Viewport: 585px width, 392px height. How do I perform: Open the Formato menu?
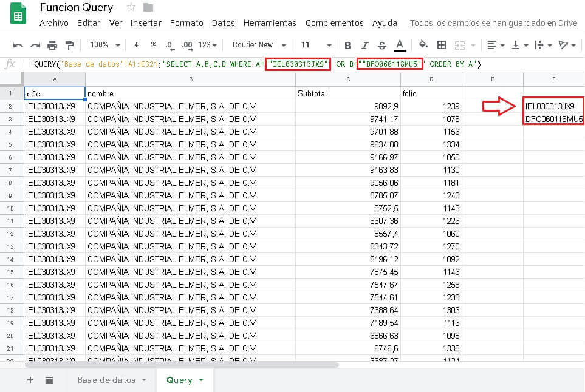(186, 23)
